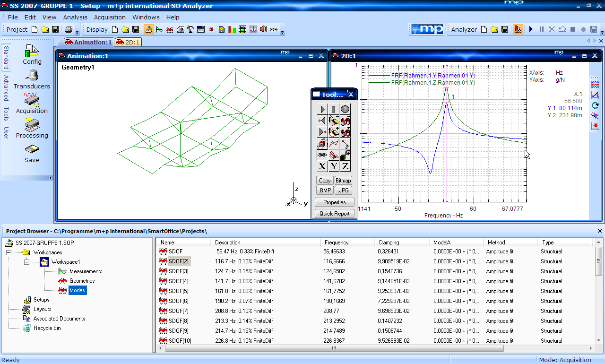The height and width of the screenshot is (364, 605).
Task: Select the SDOF(5) mode row
Action: pyautogui.click(x=376, y=291)
